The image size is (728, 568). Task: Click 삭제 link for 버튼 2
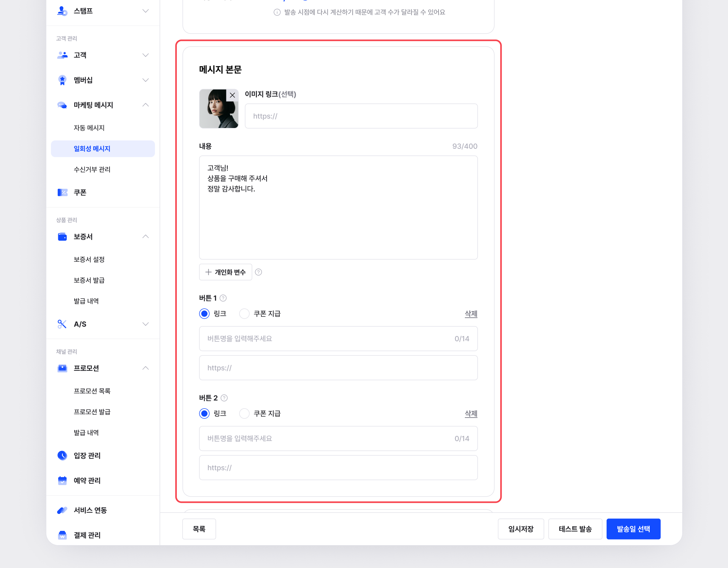[471, 414]
